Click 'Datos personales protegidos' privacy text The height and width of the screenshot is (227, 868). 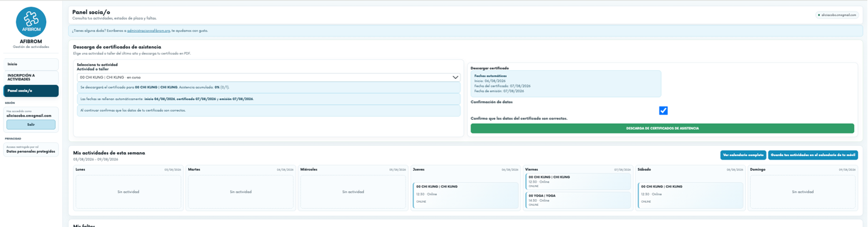click(x=31, y=152)
